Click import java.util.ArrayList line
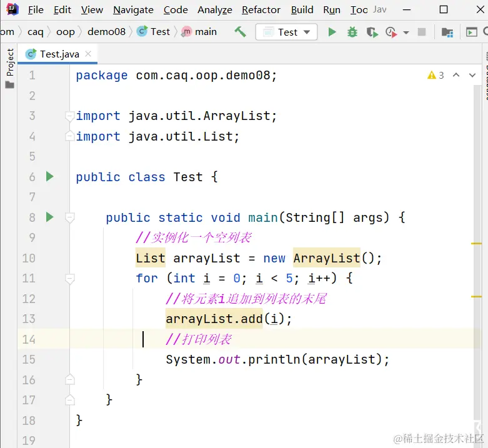The height and width of the screenshot is (448, 488). [x=176, y=116]
